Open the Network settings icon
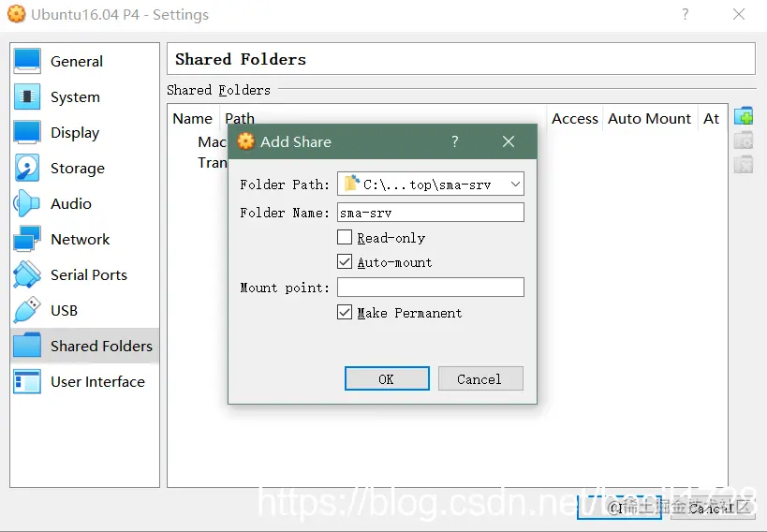Viewport: 767px width, 532px height. 27,240
